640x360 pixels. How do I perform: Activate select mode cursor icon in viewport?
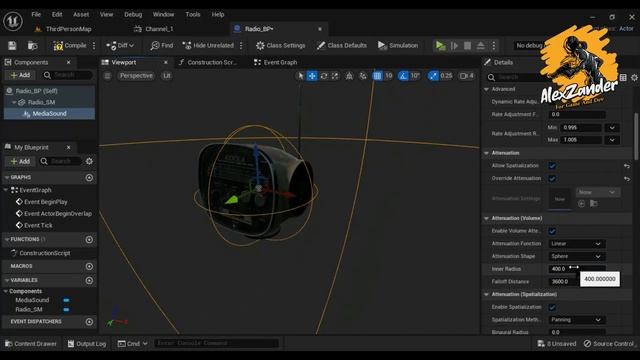tap(300, 76)
